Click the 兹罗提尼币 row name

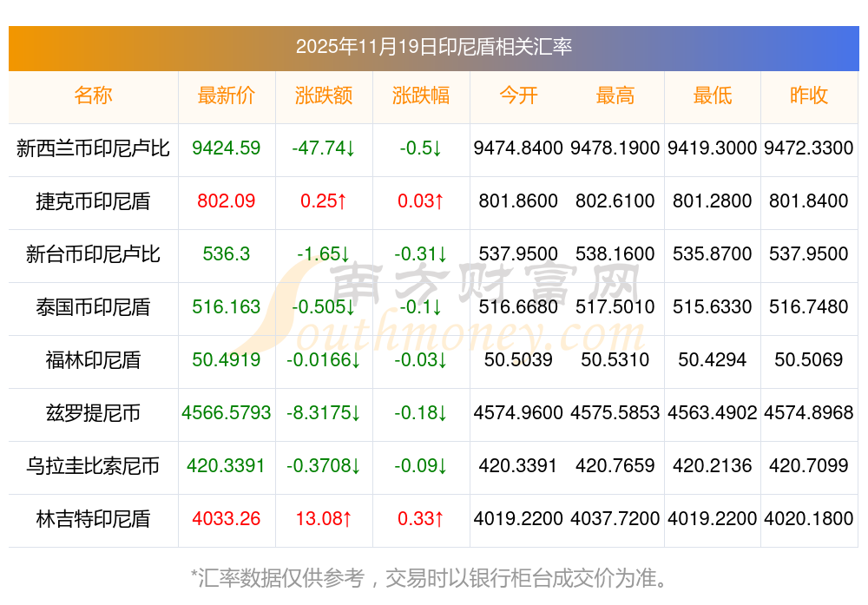click(93, 413)
